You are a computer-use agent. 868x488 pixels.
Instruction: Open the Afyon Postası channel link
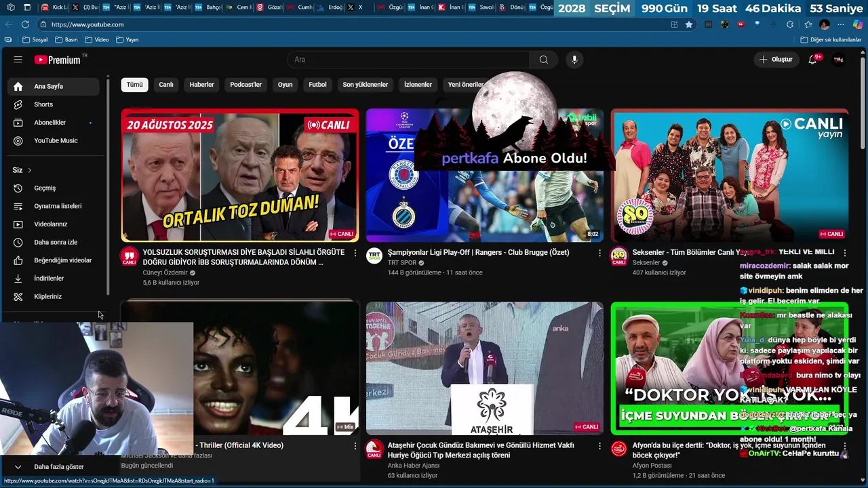652,466
